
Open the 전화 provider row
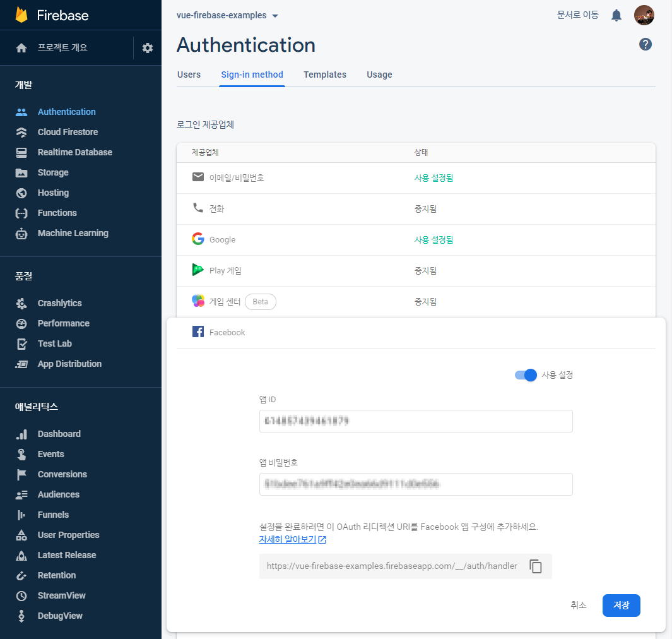[416, 209]
